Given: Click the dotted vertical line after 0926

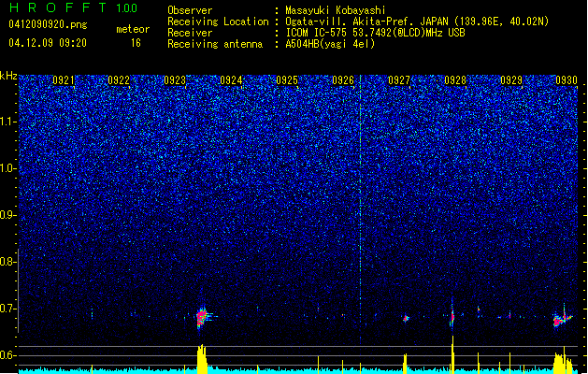Looking at the screenshot, I should tap(361, 210).
